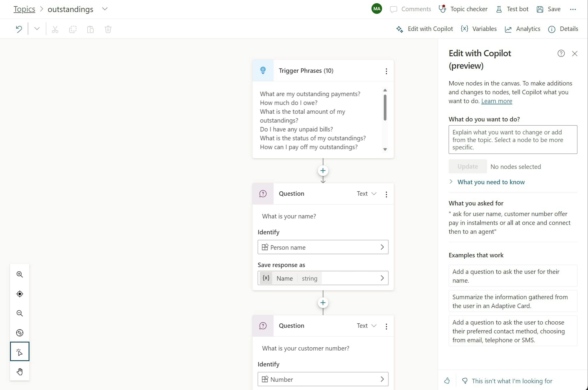
Task: Expand the Person name identifier field
Action: [x=382, y=247]
